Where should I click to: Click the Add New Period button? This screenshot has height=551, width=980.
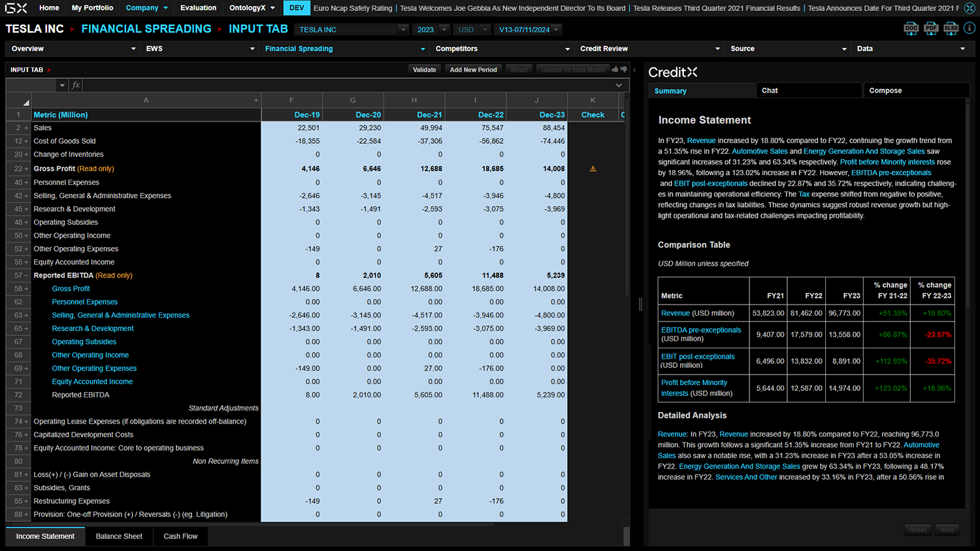click(473, 70)
